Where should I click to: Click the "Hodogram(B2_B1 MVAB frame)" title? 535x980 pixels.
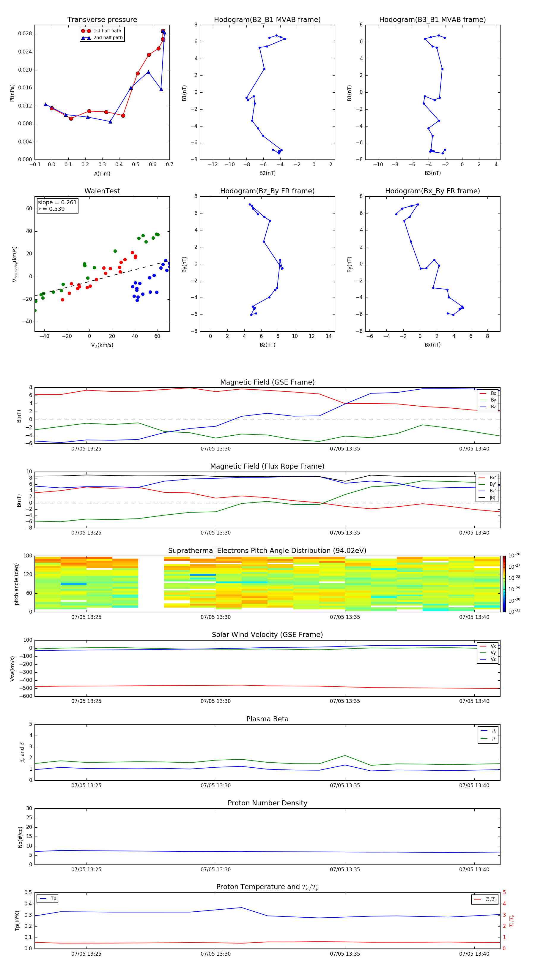[267, 20]
